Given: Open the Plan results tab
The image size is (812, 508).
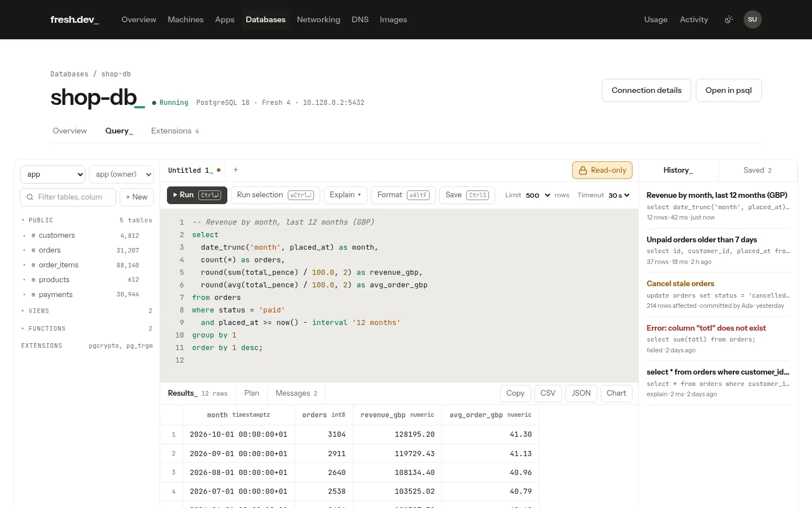Looking at the screenshot, I should point(251,393).
